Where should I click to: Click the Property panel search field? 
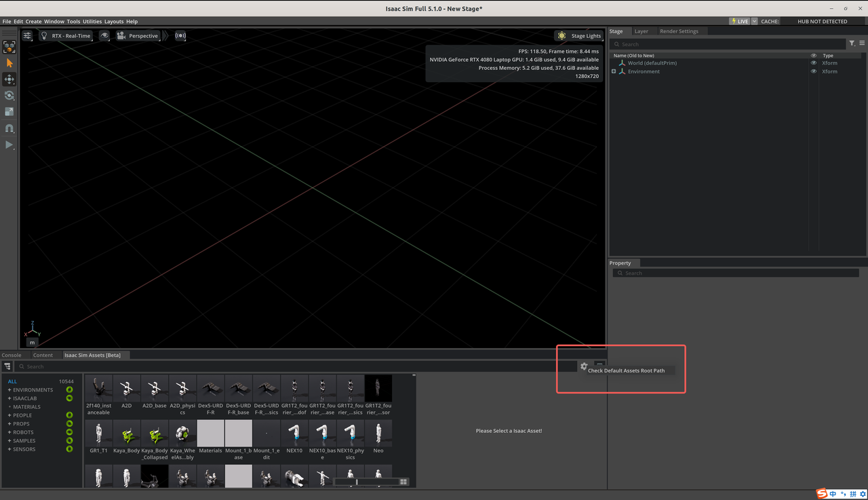(x=736, y=273)
